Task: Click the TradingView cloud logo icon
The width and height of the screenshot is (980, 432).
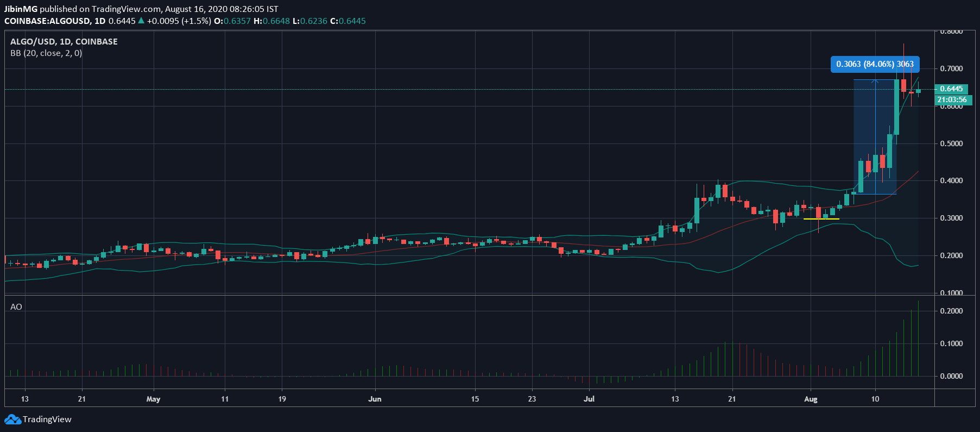Action: click(x=12, y=420)
